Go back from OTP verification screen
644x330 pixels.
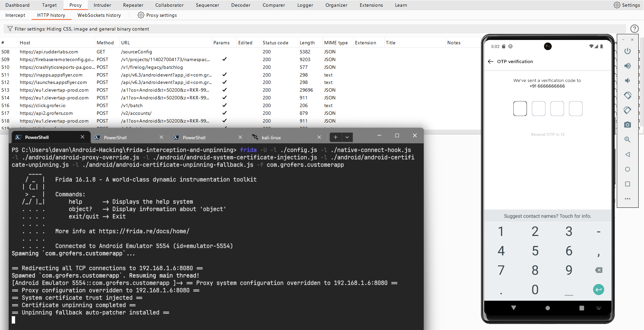491,61
